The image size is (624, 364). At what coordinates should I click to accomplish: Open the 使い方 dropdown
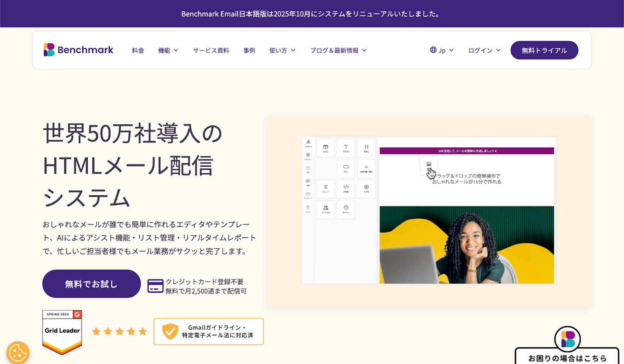click(282, 50)
